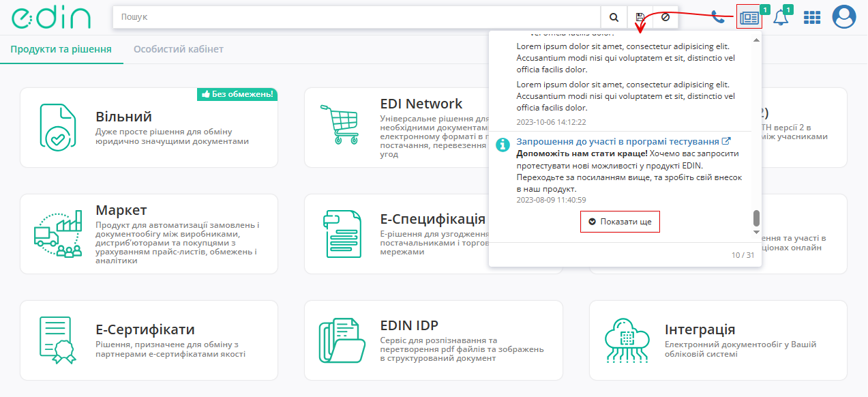The width and height of the screenshot is (868, 397).
Task: Click the EDIN IDP folder icon
Action: [342, 340]
